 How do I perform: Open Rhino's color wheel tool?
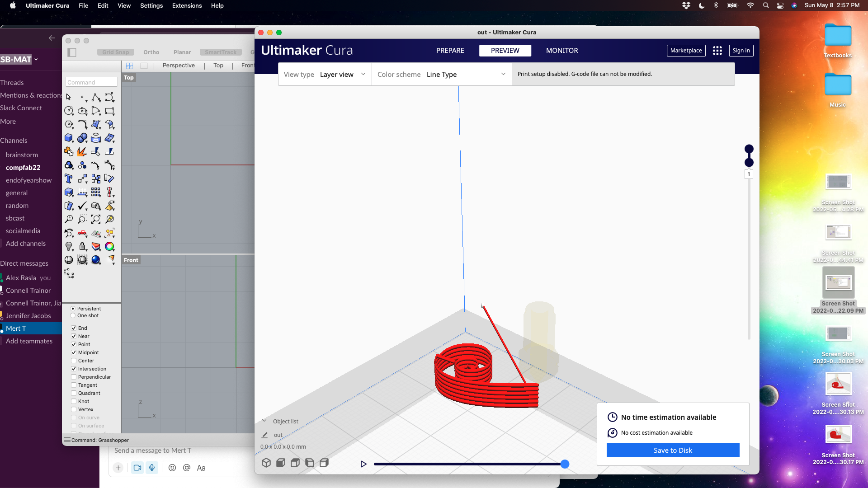[110, 246]
